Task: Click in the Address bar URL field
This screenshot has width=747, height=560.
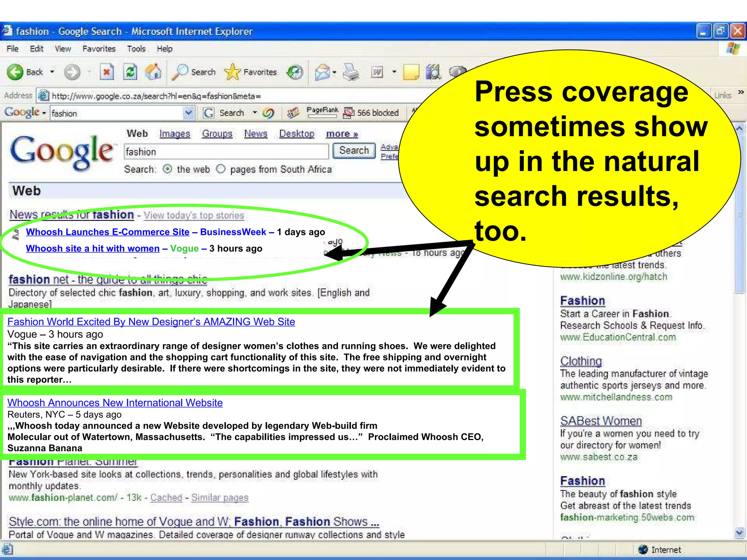Action: tap(237, 96)
